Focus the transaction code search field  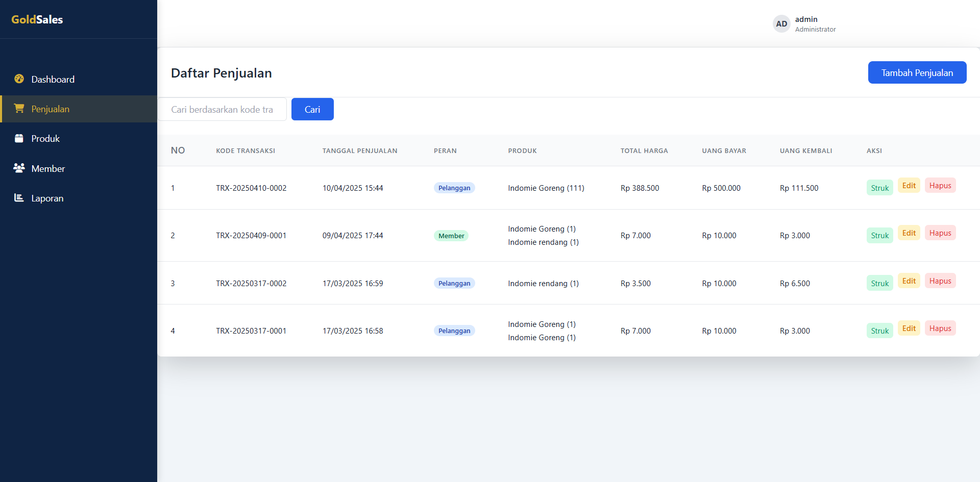[222, 109]
